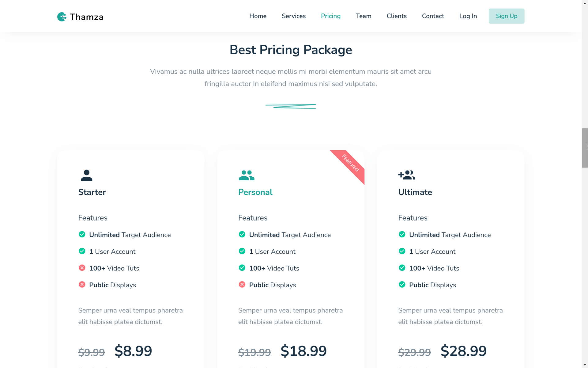This screenshot has height=368, width=588.
Task: Click the green check beside Ultimate's Public Displays
Action: [402, 285]
